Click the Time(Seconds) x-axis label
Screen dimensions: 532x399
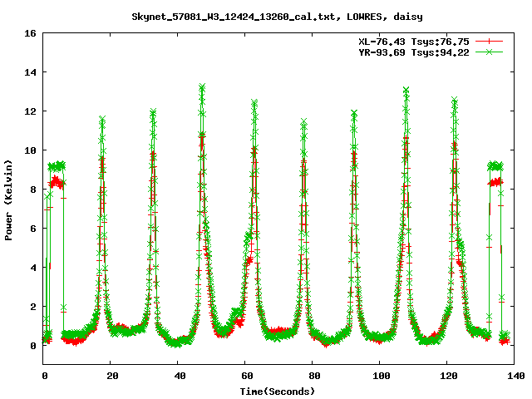pos(278,392)
